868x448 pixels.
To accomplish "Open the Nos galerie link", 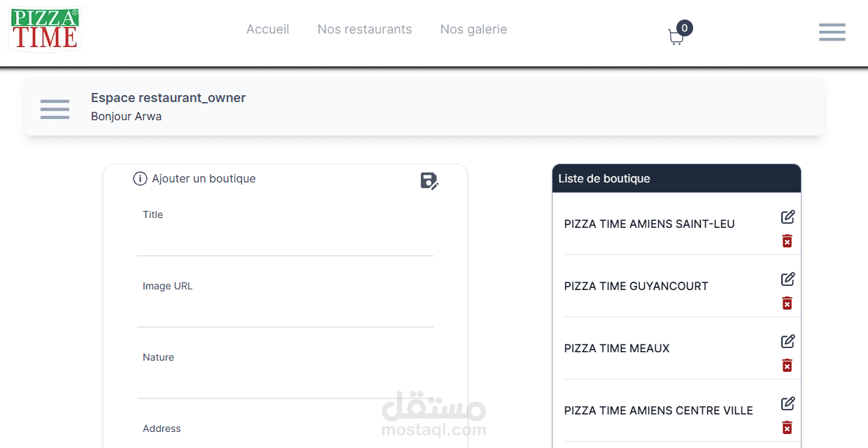I will pyautogui.click(x=473, y=29).
